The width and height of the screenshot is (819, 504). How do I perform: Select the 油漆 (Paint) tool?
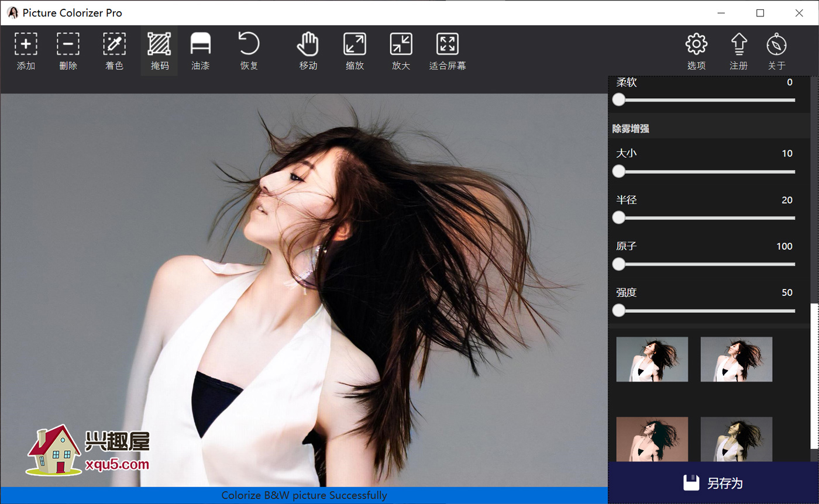pos(201,51)
